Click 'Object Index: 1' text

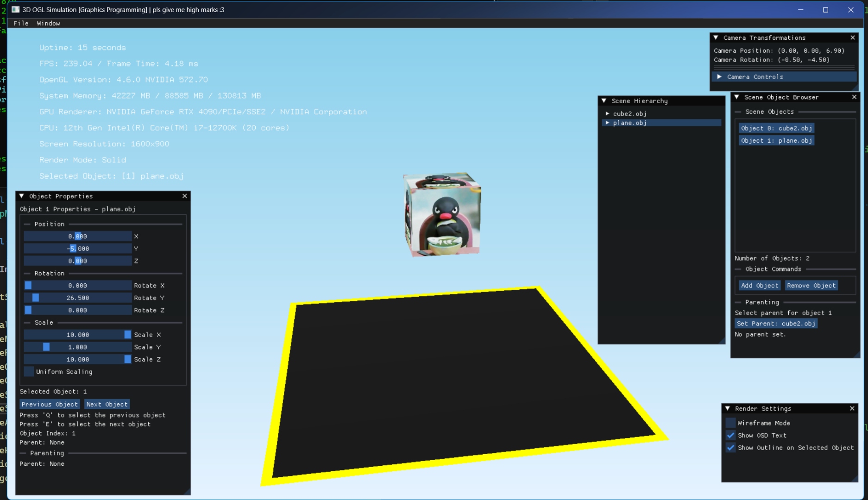(x=48, y=433)
